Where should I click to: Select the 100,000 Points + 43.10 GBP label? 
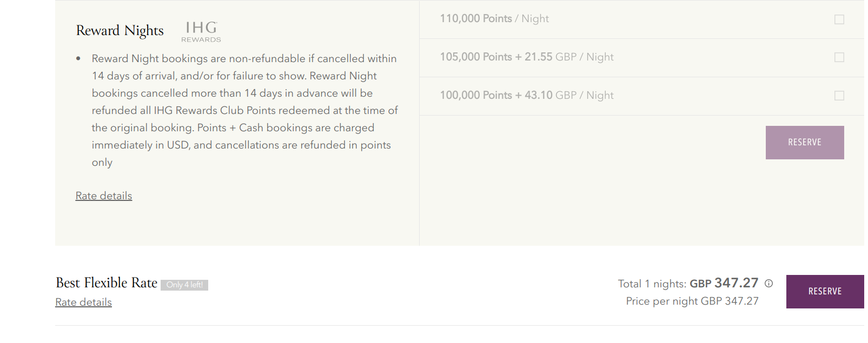click(527, 96)
